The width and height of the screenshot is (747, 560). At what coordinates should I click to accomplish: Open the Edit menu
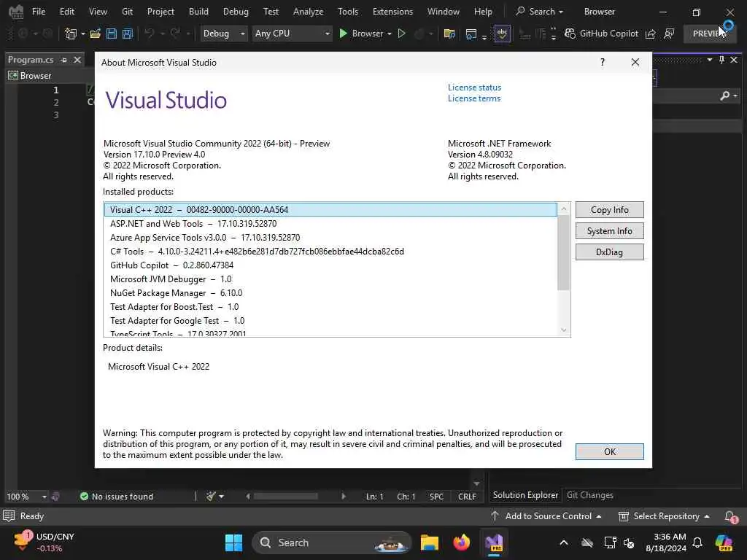[66, 12]
